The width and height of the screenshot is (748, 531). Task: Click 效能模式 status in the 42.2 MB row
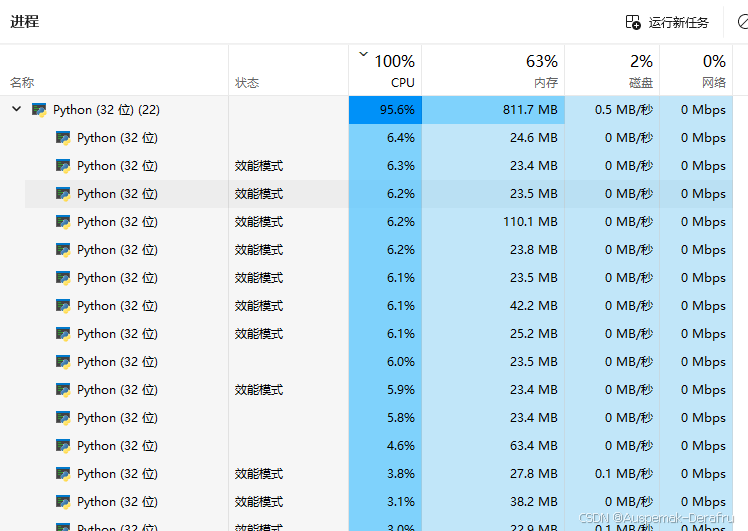coord(259,306)
